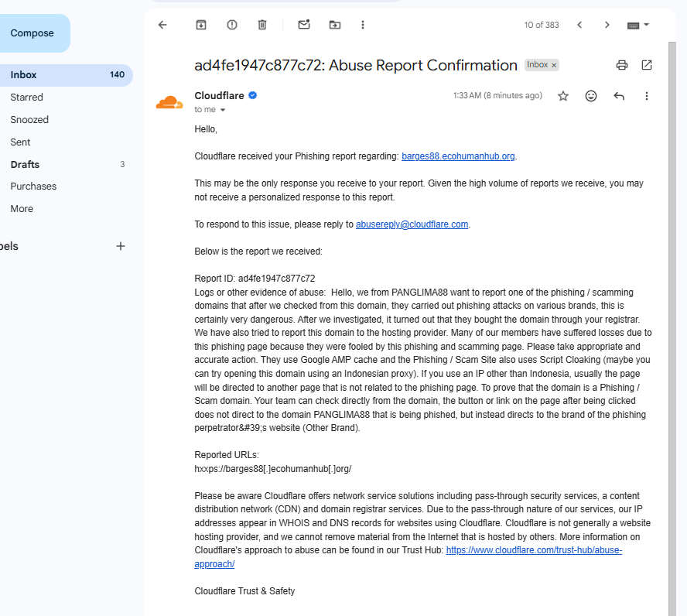The width and height of the screenshot is (687, 616).
Task: Print this email conversation
Action: tap(622, 65)
